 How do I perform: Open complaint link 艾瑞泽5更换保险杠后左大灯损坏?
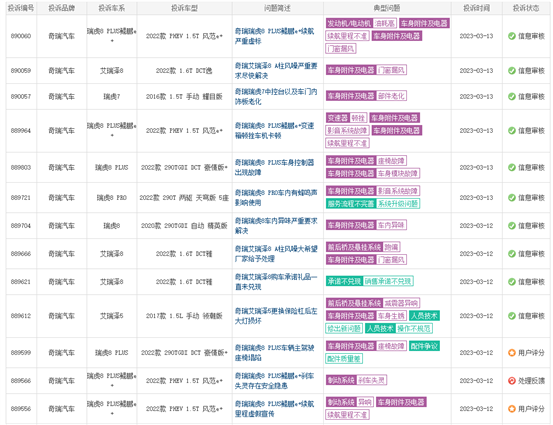(x=276, y=316)
